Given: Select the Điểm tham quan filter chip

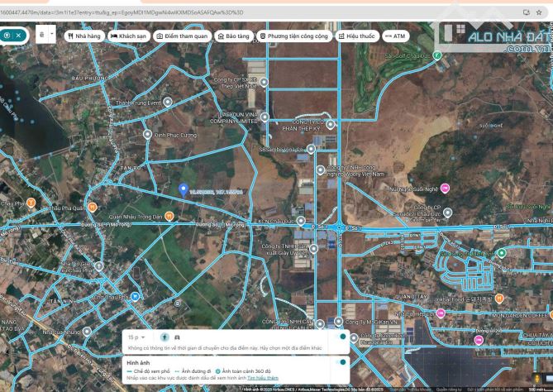Looking at the screenshot, I should point(182,36).
